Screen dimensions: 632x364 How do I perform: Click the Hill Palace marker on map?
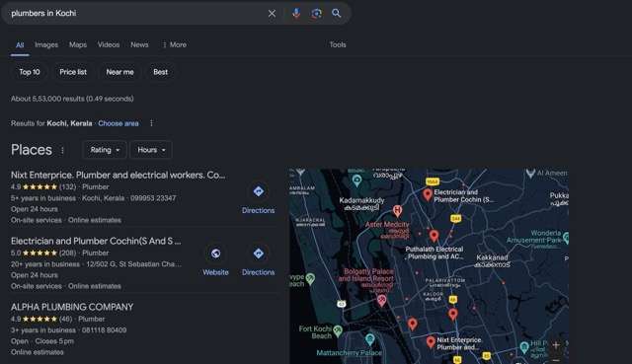pos(524,347)
